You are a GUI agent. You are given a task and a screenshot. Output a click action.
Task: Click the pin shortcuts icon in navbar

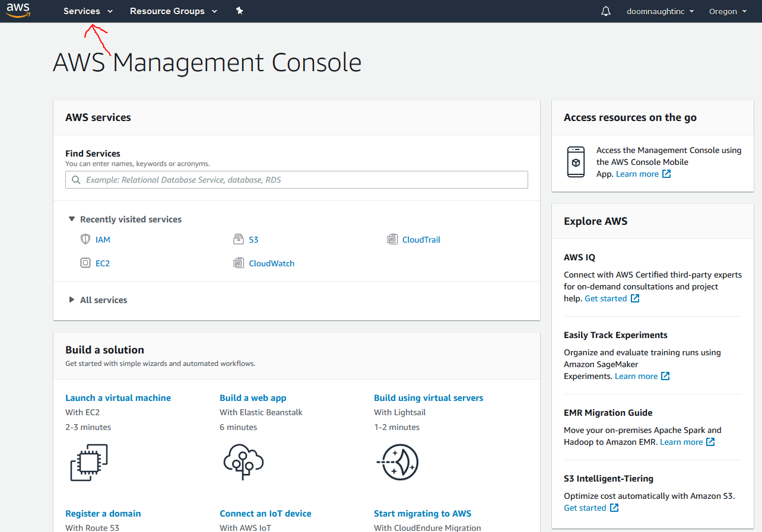click(x=240, y=11)
